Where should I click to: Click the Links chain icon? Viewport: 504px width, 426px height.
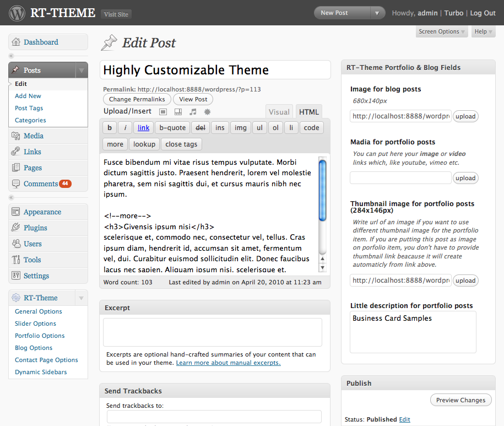(x=16, y=152)
